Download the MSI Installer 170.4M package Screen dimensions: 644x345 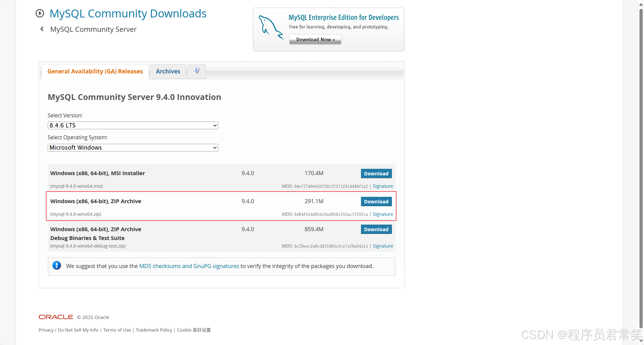tap(376, 173)
